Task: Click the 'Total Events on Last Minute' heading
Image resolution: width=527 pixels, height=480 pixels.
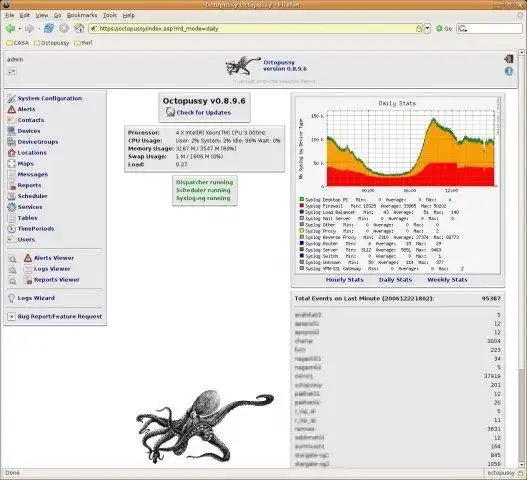Action: tap(364, 298)
